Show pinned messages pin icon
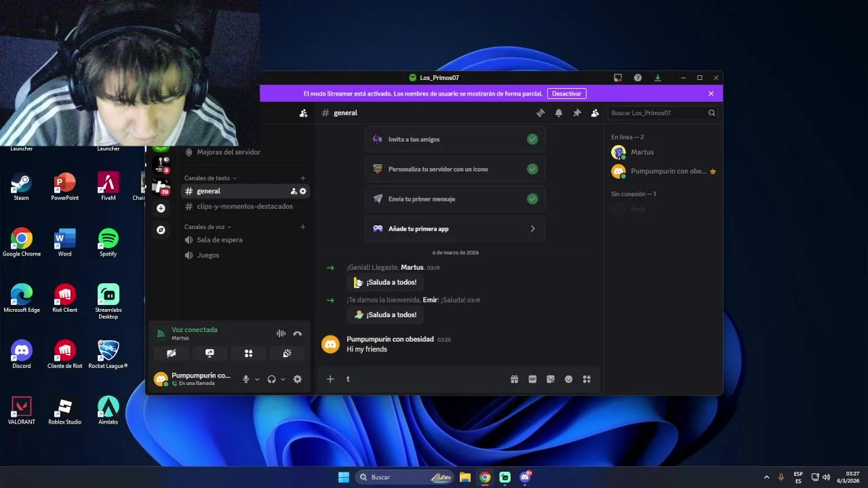This screenshot has height=488, width=868. 577,113
